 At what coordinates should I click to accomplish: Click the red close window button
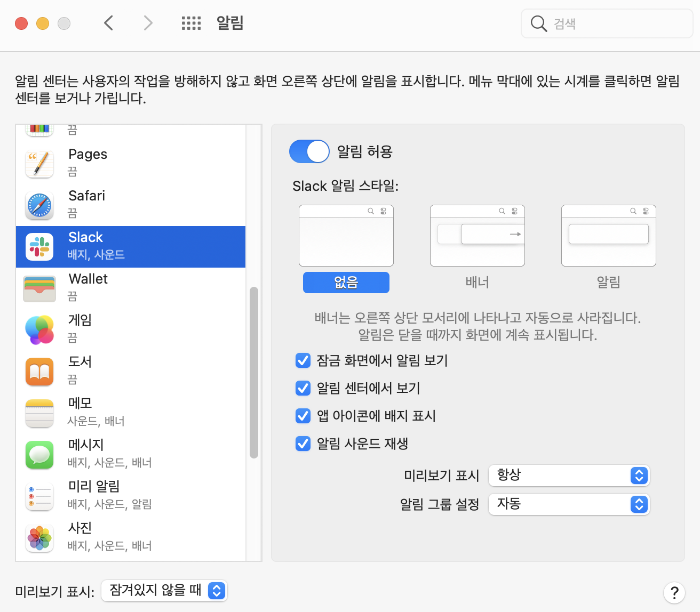point(21,23)
